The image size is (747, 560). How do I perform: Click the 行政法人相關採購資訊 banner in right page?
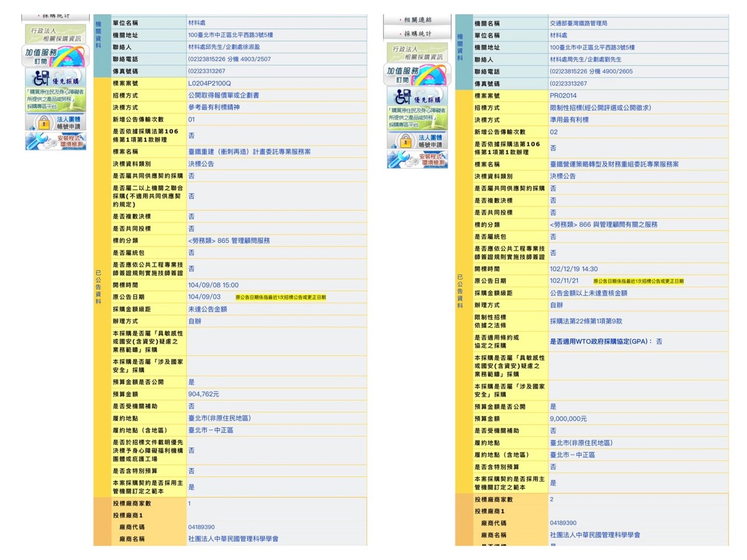417,52
